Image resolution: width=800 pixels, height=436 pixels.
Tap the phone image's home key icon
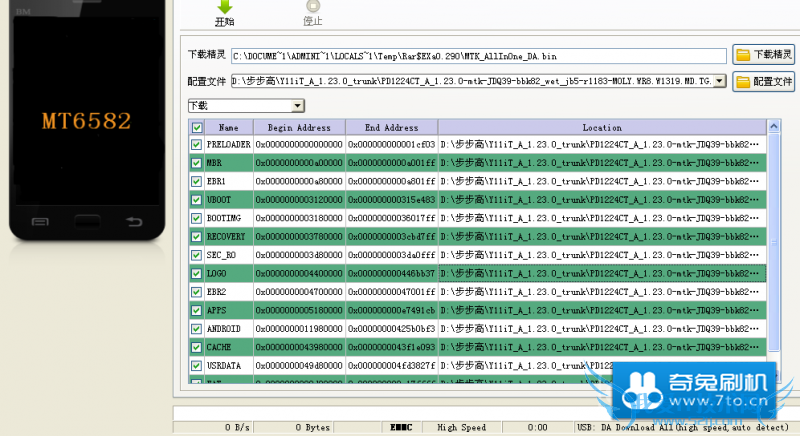click(86, 219)
